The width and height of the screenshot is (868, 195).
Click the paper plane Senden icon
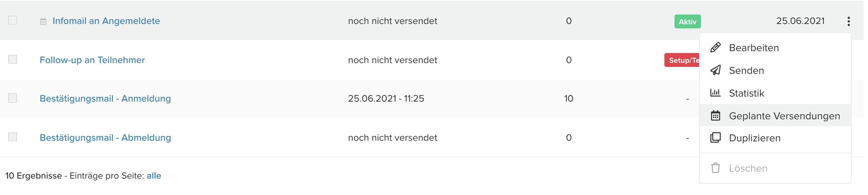(715, 70)
